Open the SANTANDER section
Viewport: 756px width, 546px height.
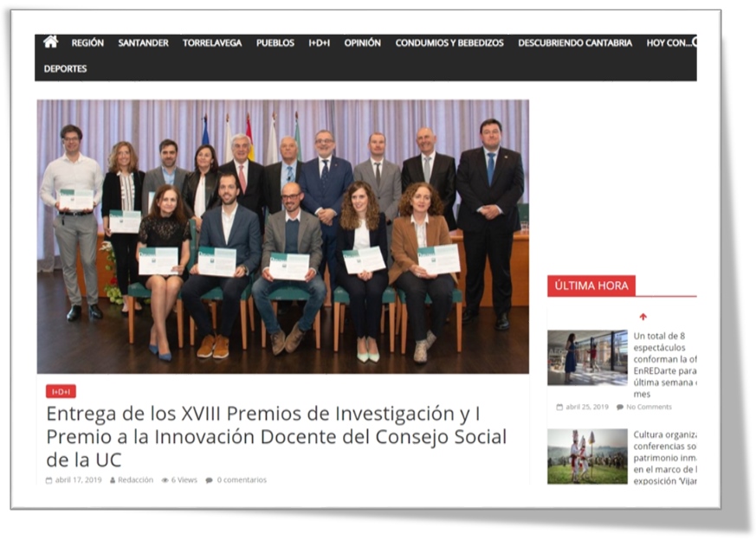pyautogui.click(x=143, y=43)
